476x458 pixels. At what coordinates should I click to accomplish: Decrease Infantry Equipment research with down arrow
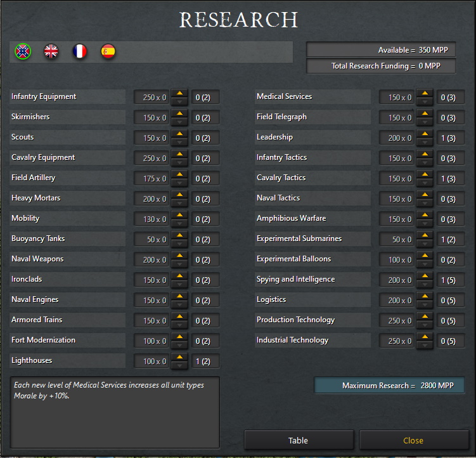[x=180, y=101]
